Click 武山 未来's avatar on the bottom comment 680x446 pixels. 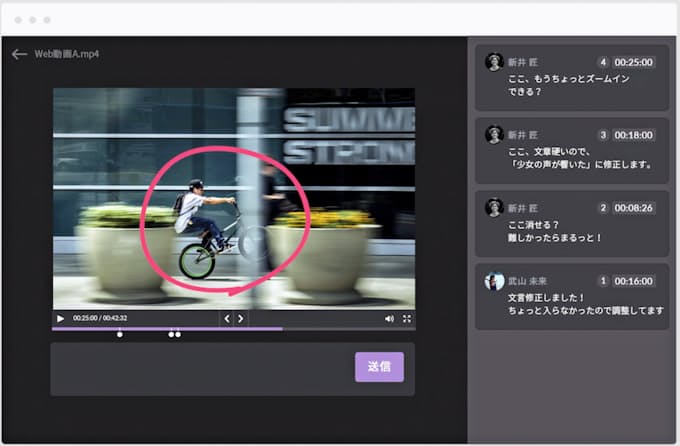tap(494, 282)
